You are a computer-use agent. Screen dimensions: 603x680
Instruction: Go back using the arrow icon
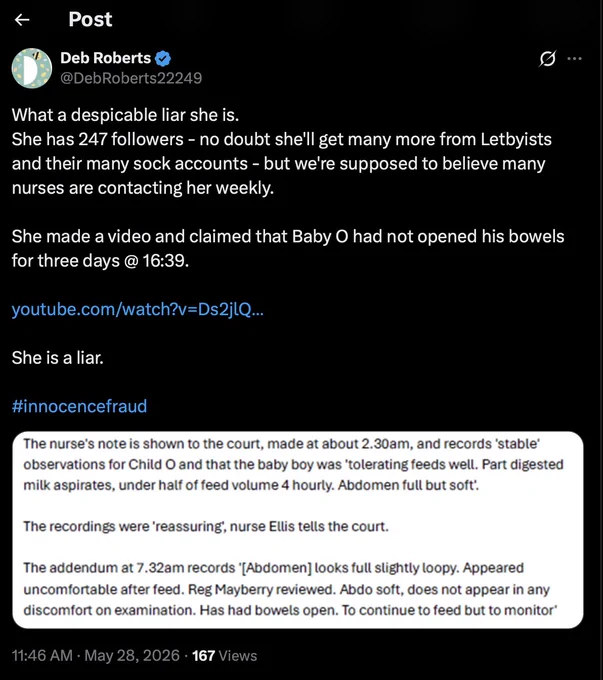22,20
